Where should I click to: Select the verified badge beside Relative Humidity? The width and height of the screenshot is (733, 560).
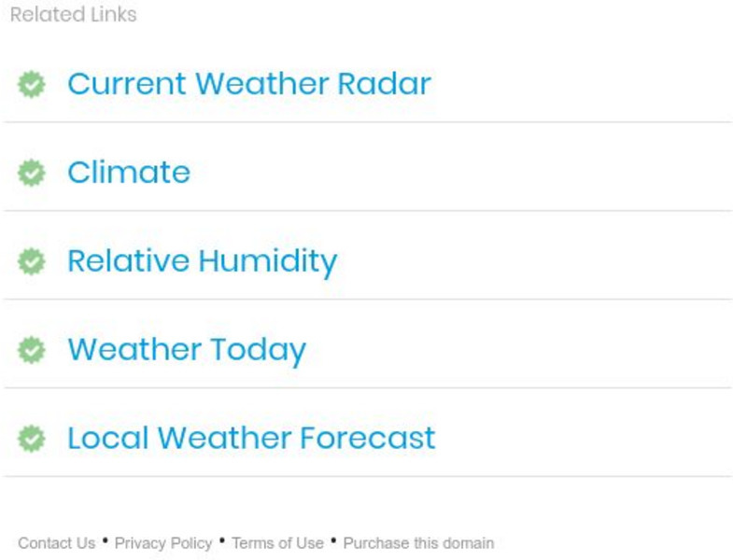(x=32, y=261)
